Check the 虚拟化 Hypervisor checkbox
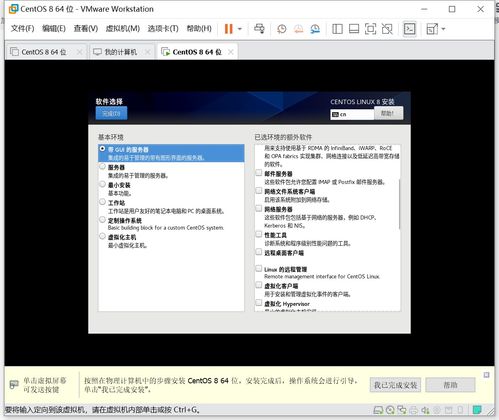The width and height of the screenshot is (499, 420). pyautogui.click(x=259, y=303)
